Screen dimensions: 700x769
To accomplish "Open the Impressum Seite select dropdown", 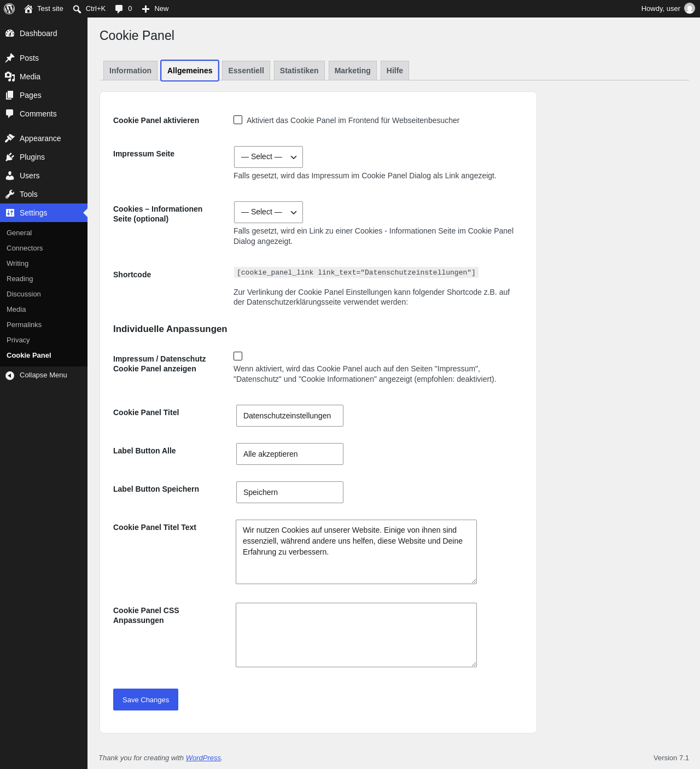I will click(x=269, y=157).
